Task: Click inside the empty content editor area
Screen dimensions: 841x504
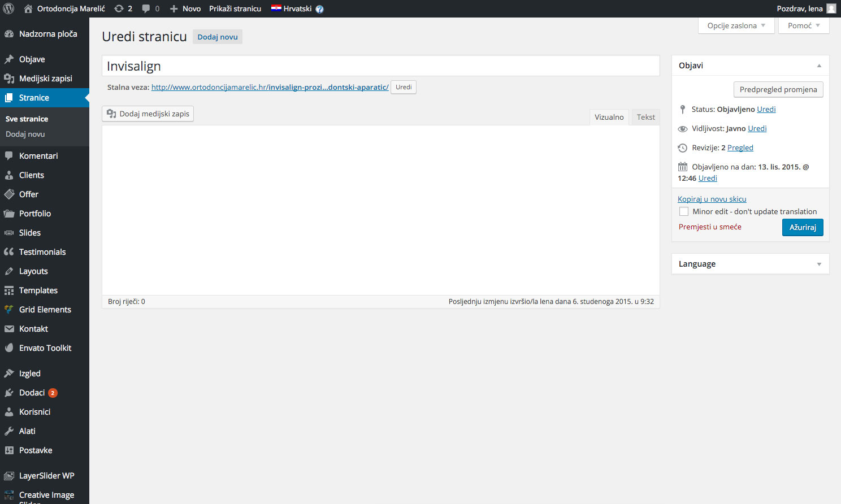Action: point(381,210)
